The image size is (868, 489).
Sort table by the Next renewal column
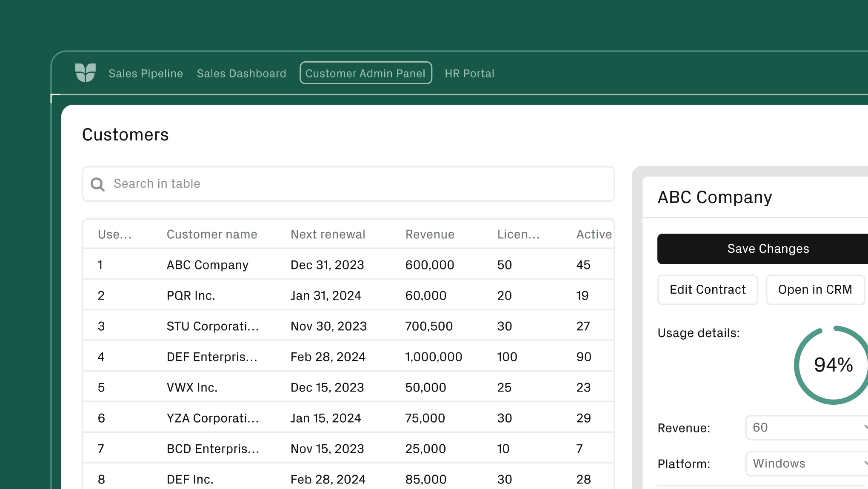tap(328, 234)
